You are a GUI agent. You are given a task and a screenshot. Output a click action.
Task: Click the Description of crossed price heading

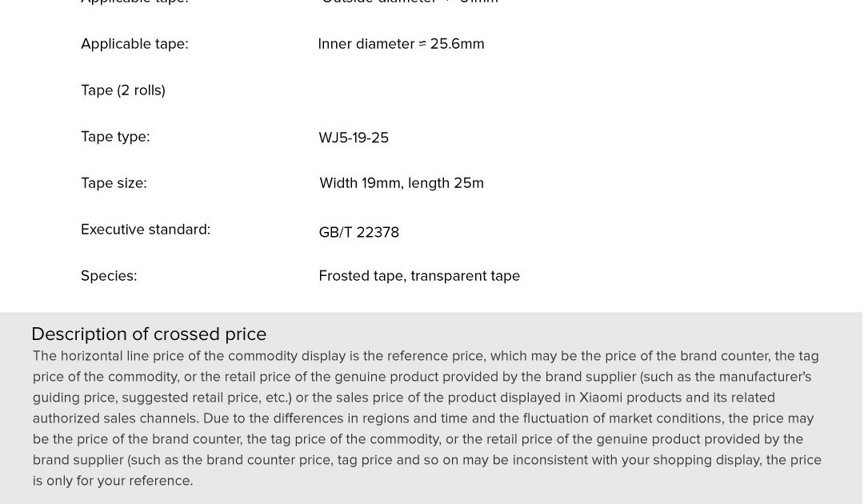(149, 334)
